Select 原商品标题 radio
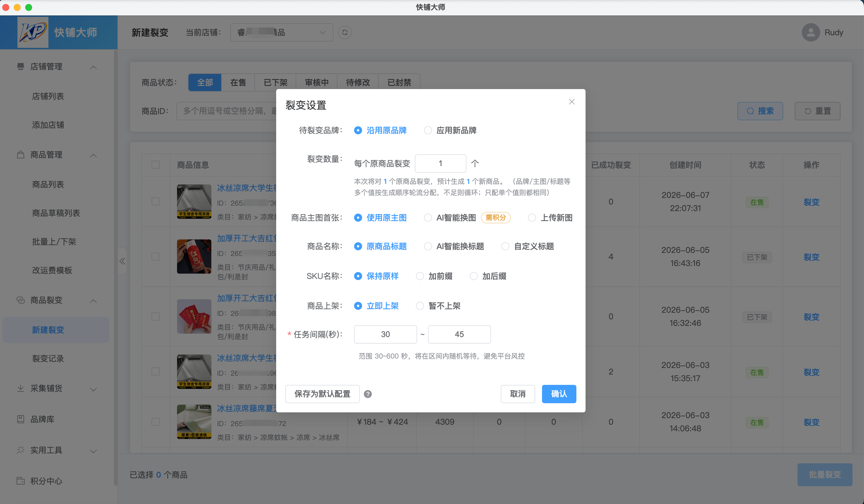 (x=380, y=246)
